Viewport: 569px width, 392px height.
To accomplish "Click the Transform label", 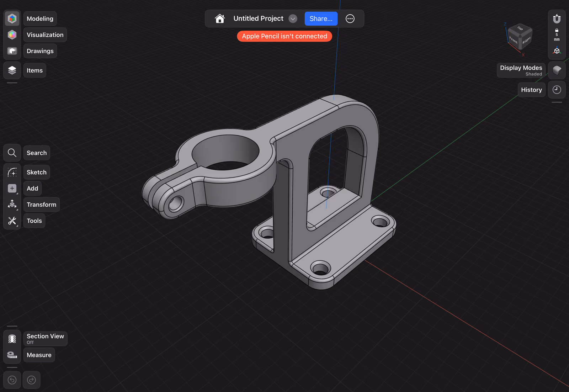I will pos(41,205).
